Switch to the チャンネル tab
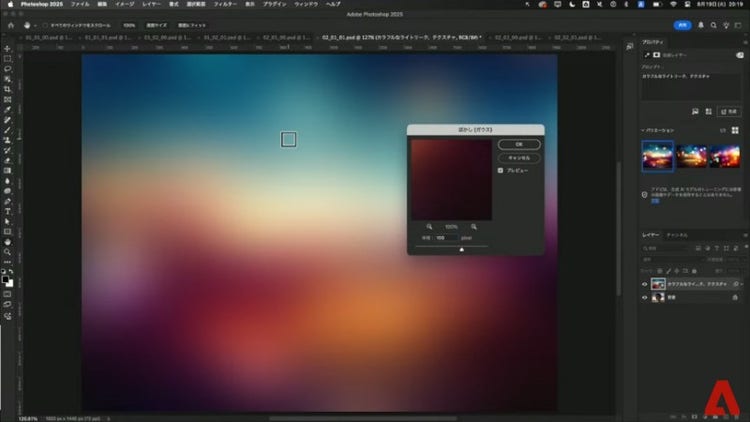750x422 pixels. coord(677,235)
